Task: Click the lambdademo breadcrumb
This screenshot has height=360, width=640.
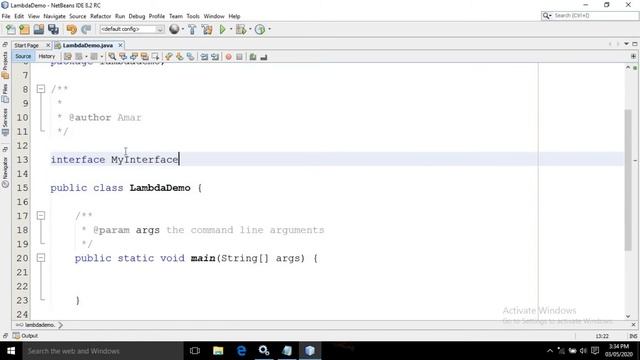Action: coord(40,325)
